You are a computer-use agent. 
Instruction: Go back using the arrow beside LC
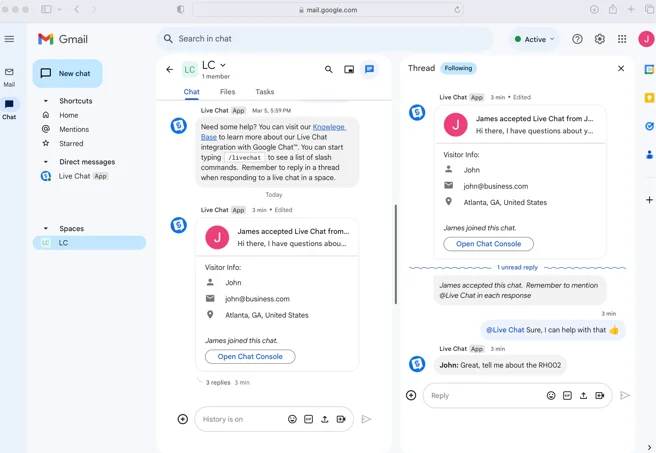coord(169,70)
